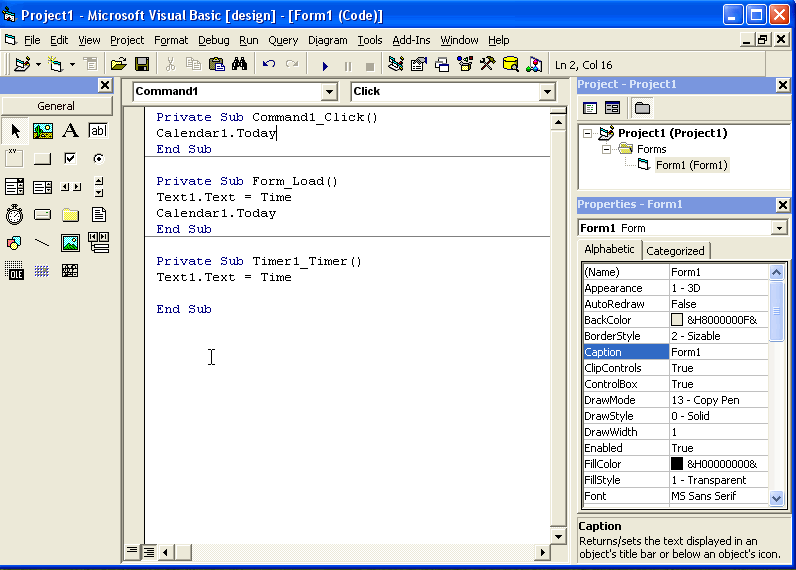The height and width of the screenshot is (570, 796).
Task: Toggle Folders view in Project panel
Action: (642, 108)
